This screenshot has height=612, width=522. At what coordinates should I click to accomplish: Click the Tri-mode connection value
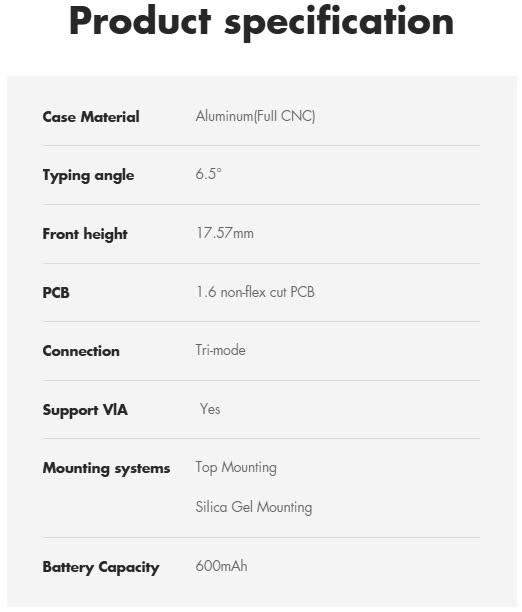pyautogui.click(x=221, y=350)
